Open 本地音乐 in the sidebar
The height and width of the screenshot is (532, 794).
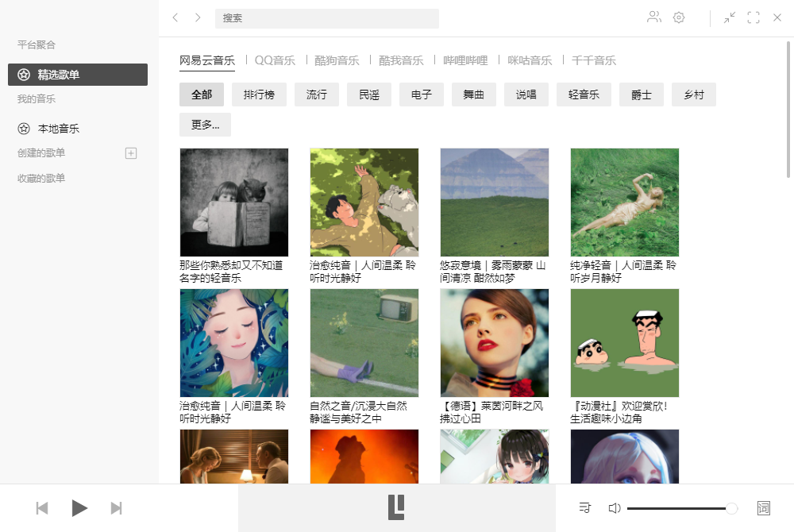[78, 129]
